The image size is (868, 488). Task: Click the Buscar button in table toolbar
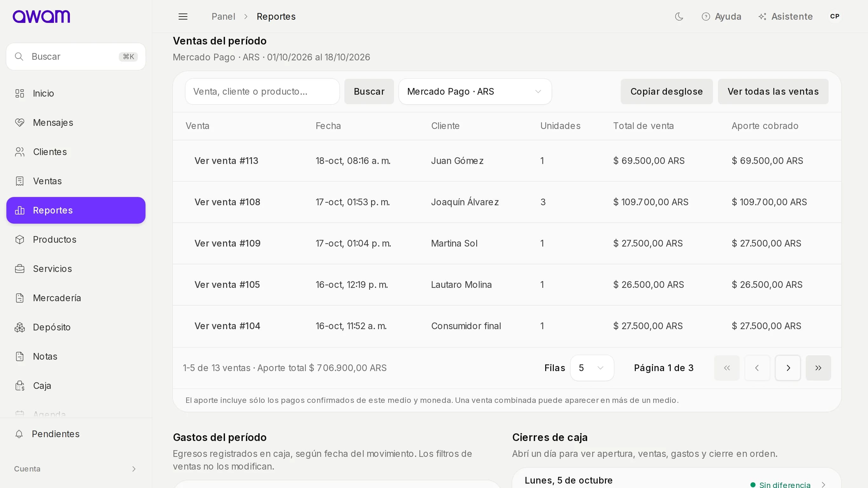point(369,92)
